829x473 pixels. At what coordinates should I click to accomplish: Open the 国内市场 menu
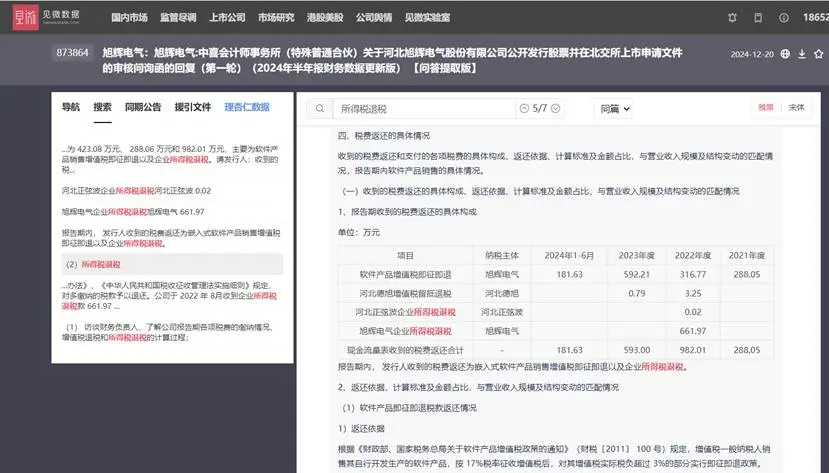(130, 18)
